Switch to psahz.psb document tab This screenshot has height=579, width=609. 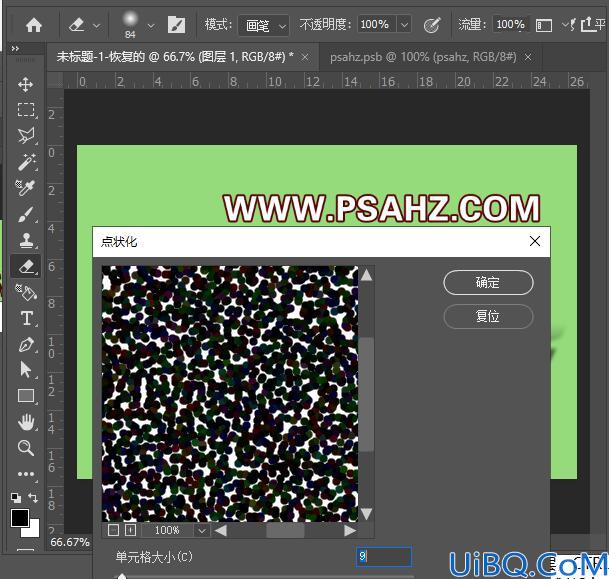tap(423, 57)
